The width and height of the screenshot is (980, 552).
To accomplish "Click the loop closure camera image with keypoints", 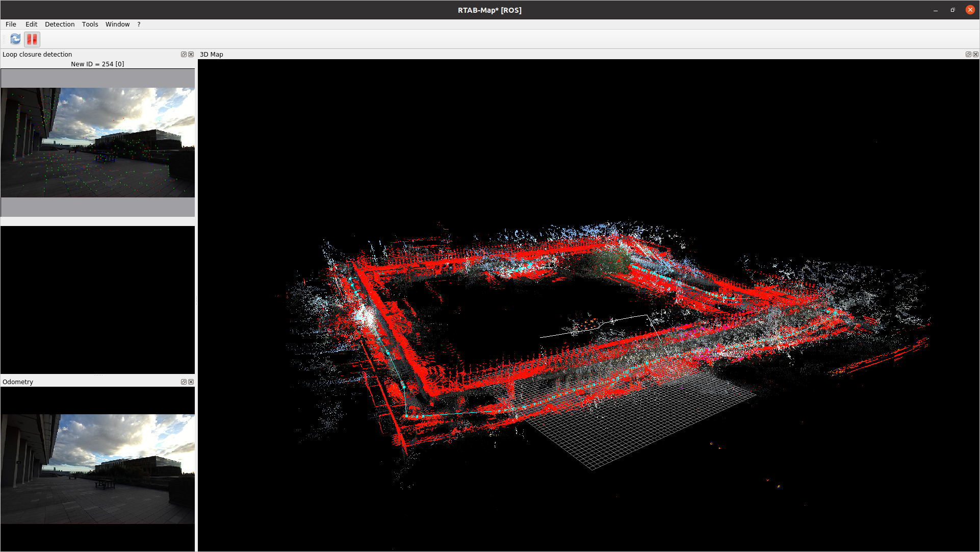I will (97, 142).
